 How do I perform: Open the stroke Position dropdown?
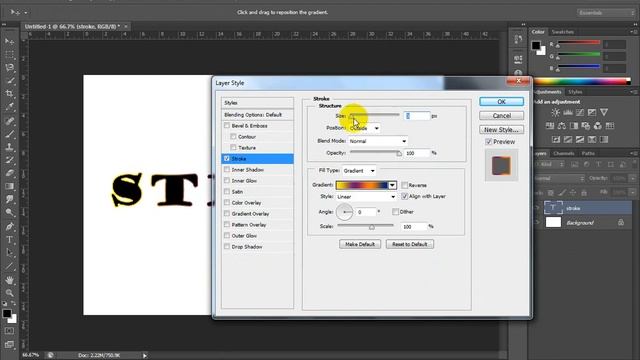[x=365, y=128]
